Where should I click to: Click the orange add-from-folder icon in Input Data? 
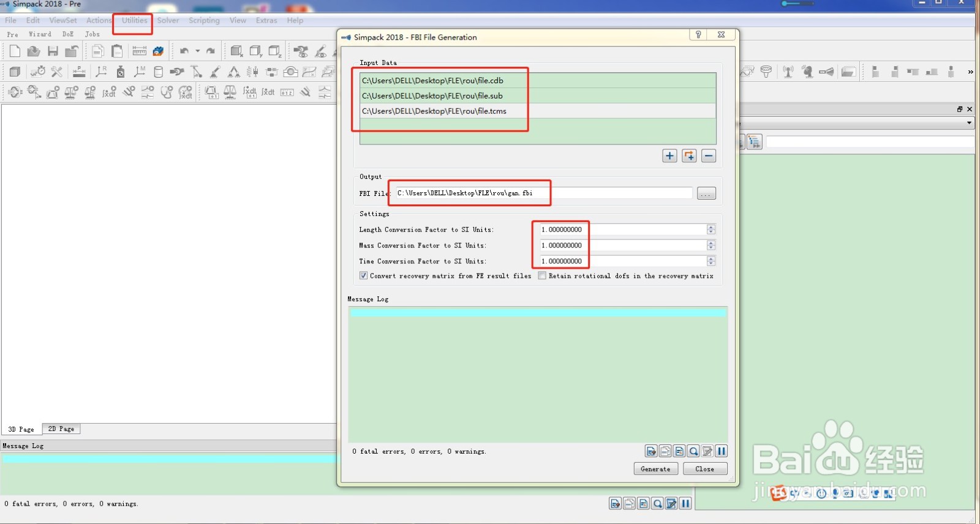[689, 156]
